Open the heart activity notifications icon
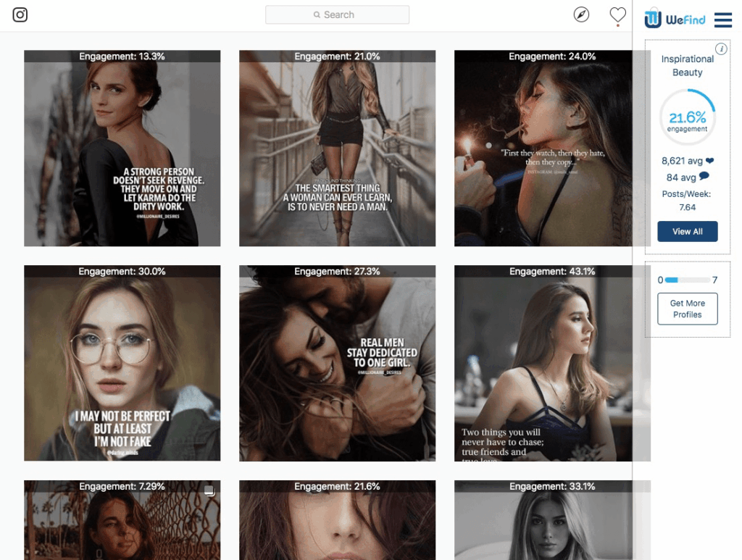Image resolution: width=742 pixels, height=560 pixels. [617, 15]
